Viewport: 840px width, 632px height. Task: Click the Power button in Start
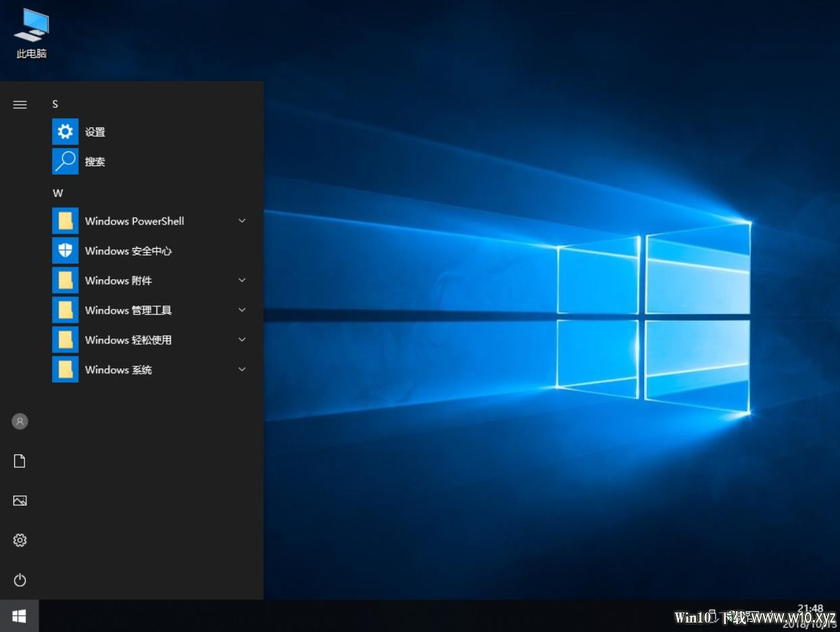tap(20, 580)
